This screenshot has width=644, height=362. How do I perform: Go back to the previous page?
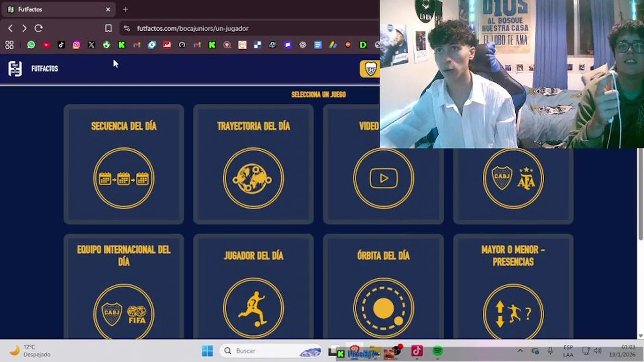tap(10, 29)
